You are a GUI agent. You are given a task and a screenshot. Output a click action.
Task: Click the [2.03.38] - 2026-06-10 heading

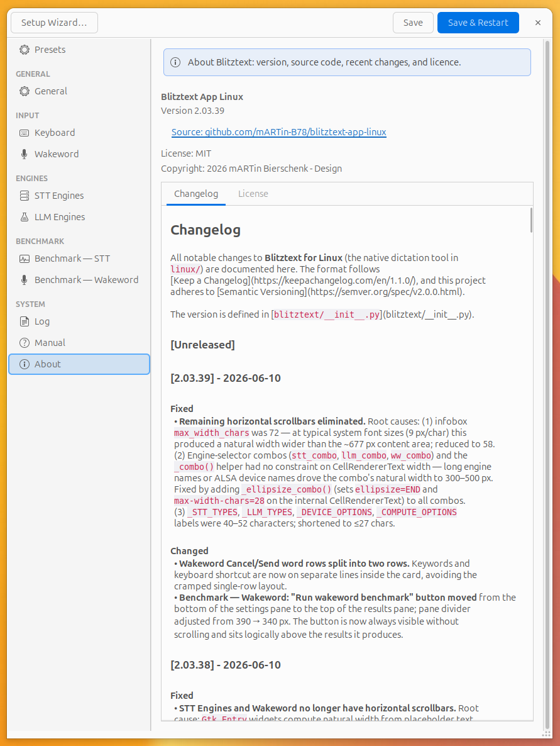click(x=226, y=665)
